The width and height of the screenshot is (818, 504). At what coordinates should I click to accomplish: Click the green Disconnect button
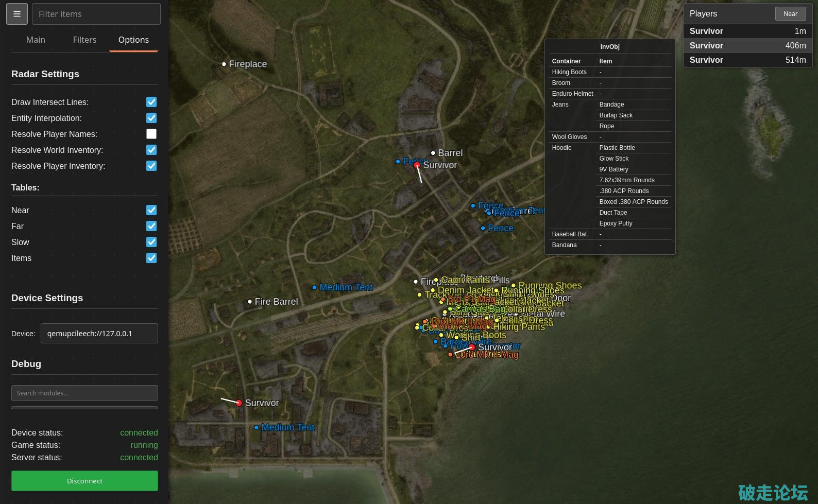tap(84, 481)
